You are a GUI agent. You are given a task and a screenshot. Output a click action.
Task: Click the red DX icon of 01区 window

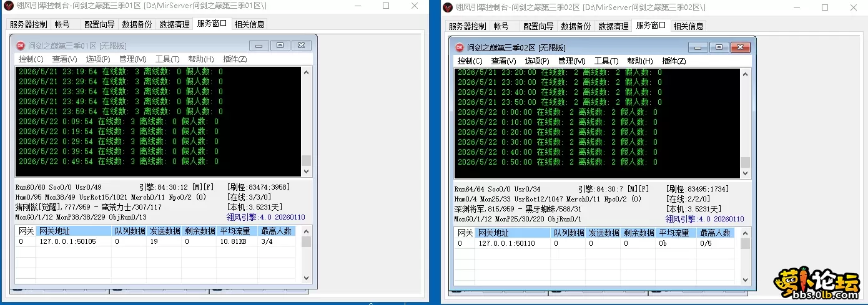(x=21, y=46)
